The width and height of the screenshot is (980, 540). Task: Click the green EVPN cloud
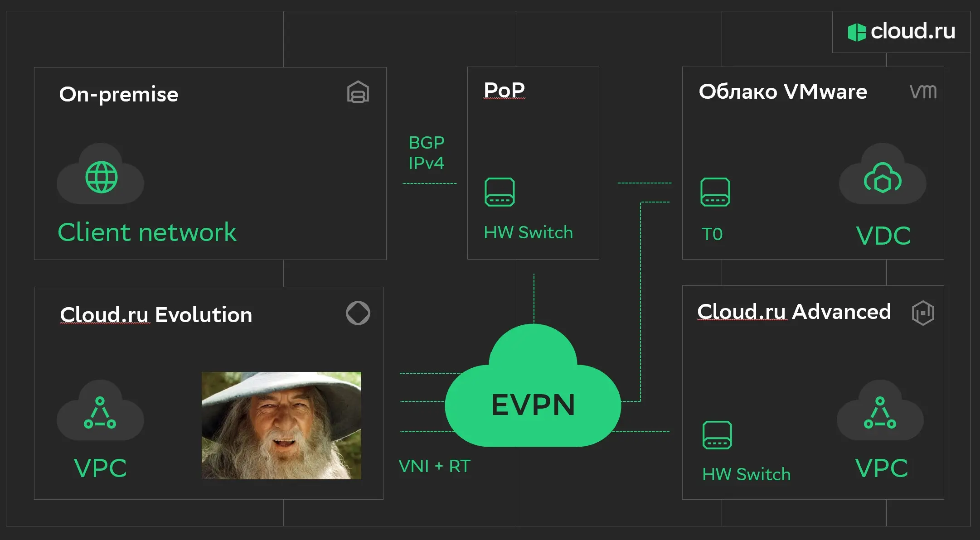click(533, 386)
